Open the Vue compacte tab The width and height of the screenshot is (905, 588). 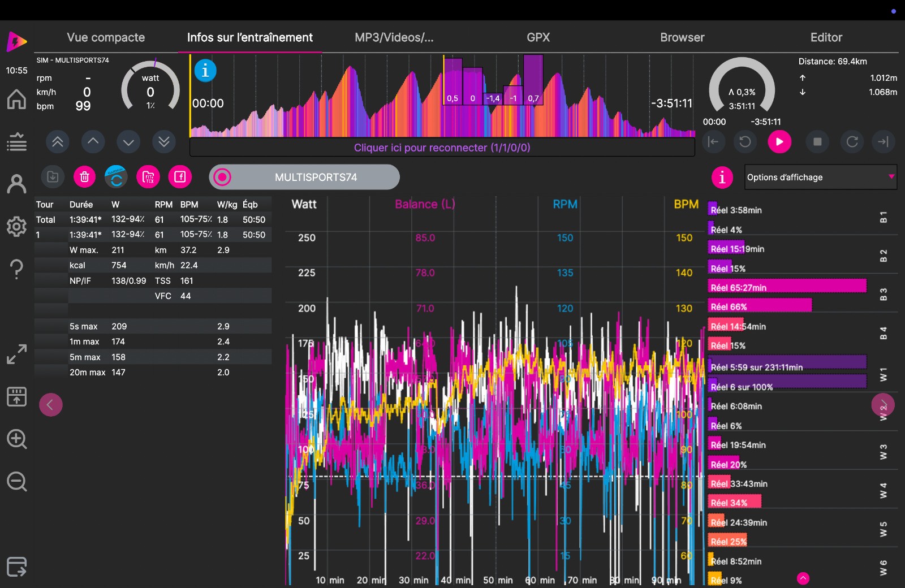point(106,37)
